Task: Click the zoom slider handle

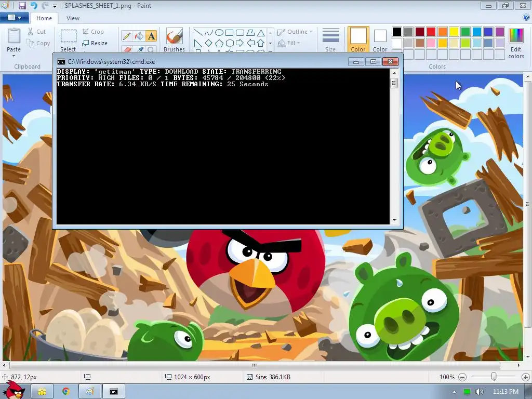Action: tap(494, 377)
